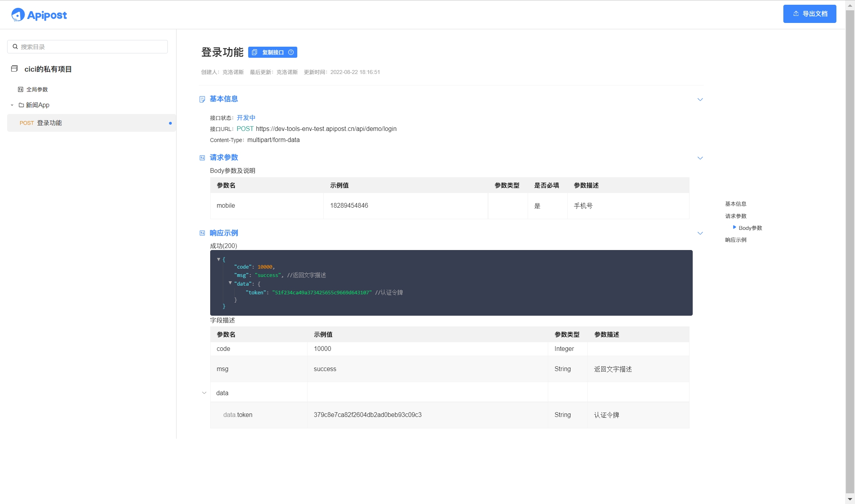Collapse the 请求参数 section chevron

pyautogui.click(x=700, y=158)
